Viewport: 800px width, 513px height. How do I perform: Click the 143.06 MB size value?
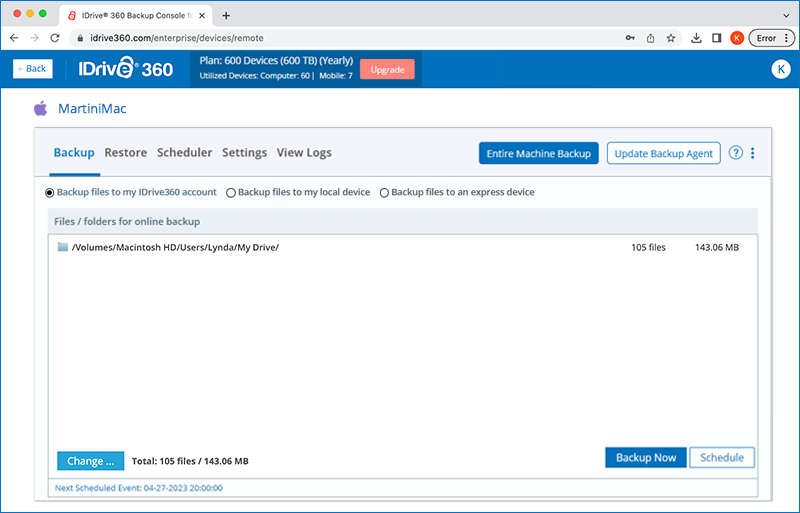tap(717, 248)
